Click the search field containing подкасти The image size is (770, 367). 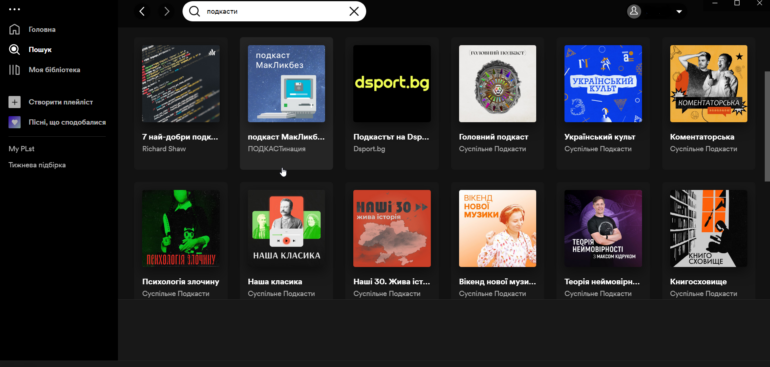tap(274, 11)
